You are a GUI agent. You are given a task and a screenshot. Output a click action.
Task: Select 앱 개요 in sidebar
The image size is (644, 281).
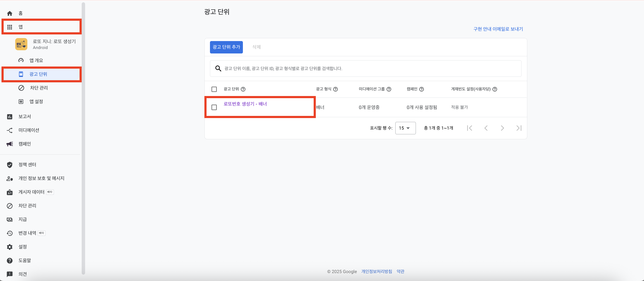pos(36,61)
